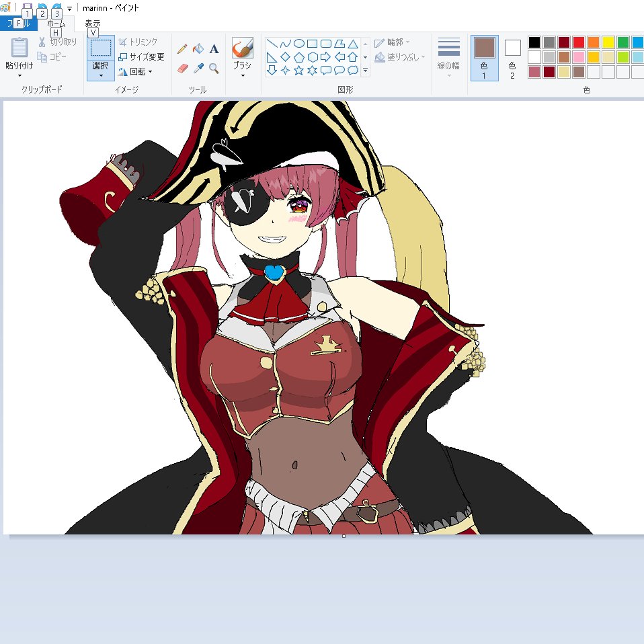Screen dimensions: 644x644
Task: Activate Color 2 (色2) slot
Action: 512,58
